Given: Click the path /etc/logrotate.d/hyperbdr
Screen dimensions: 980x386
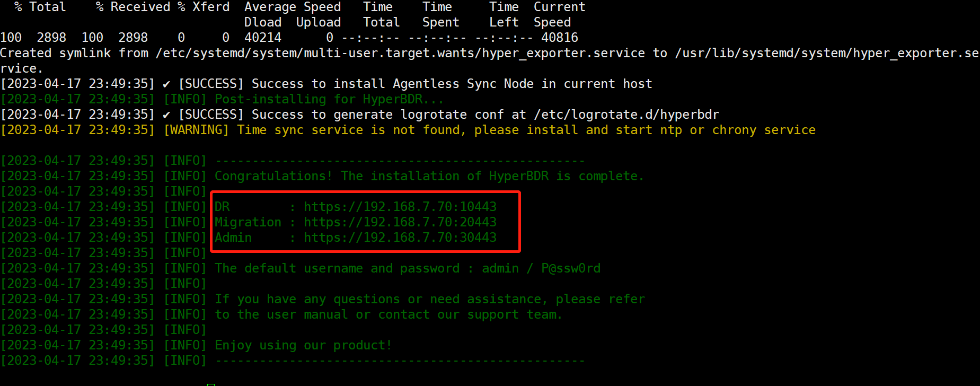Looking at the screenshot, I should (626, 115).
